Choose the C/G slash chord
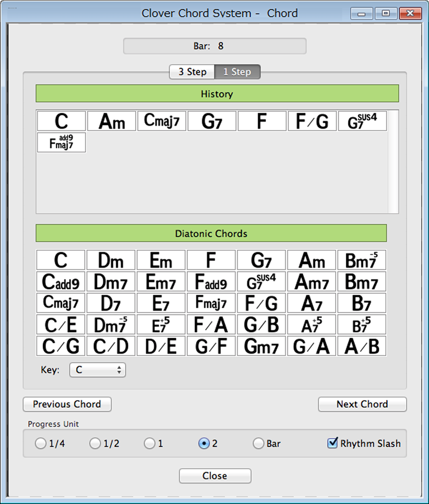Viewport: 429px width, 504px height. (61, 346)
